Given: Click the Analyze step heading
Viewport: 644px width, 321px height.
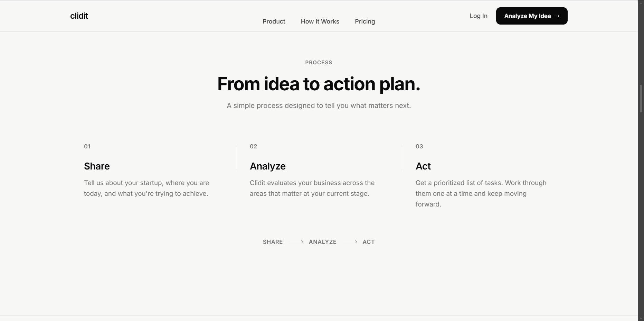Looking at the screenshot, I should click(268, 166).
